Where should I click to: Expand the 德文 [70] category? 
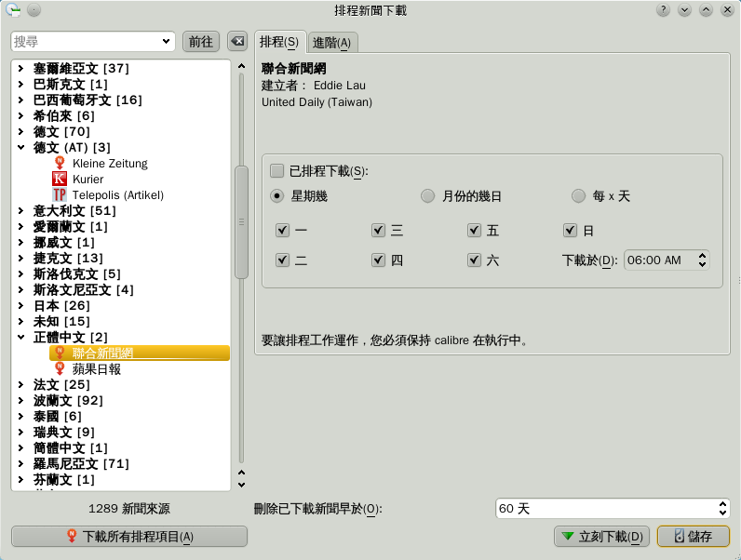pyautogui.click(x=20, y=131)
